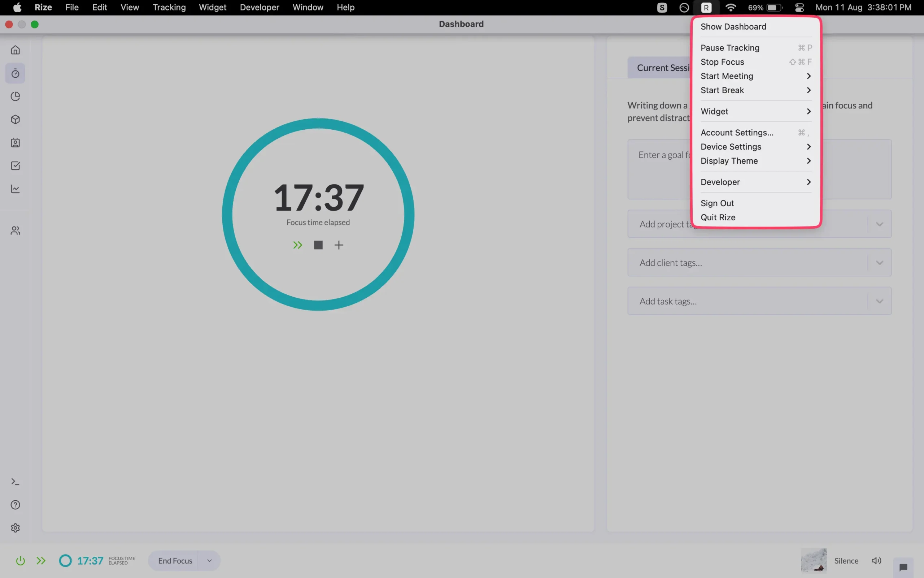Viewport: 924px width, 578px height.
Task: Open Control Center icon in menu bar
Action: [799, 8]
